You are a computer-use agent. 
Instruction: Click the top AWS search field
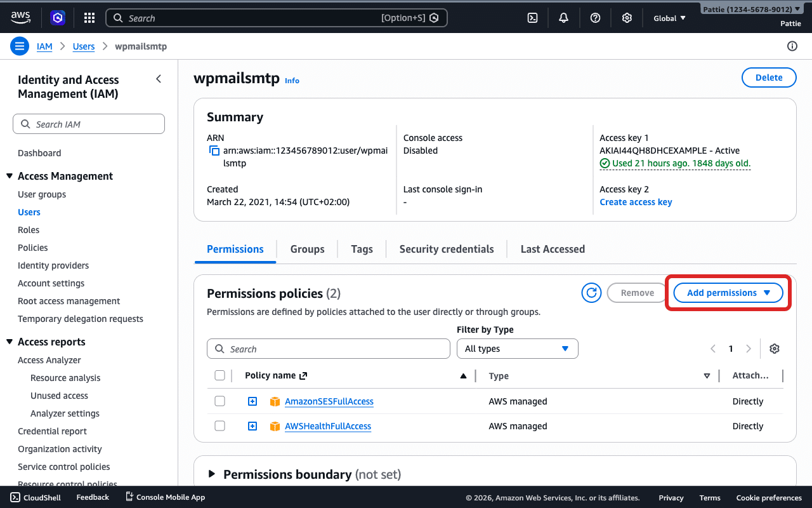coord(277,18)
